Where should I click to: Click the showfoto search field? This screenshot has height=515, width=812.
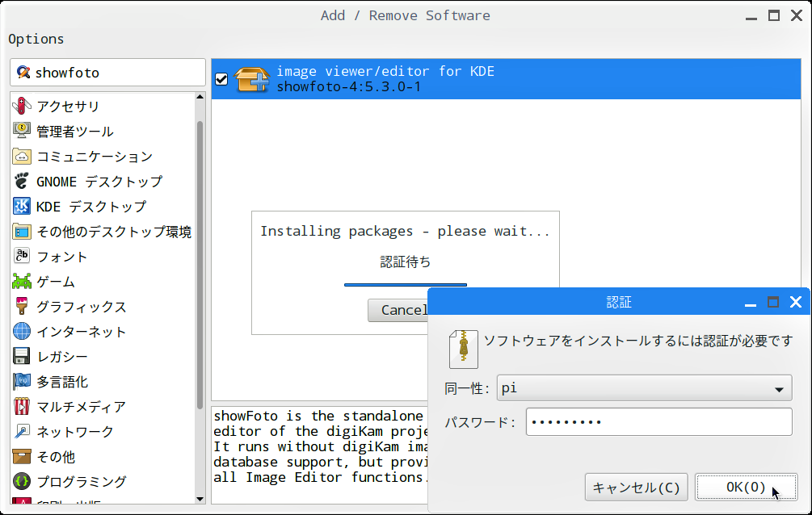pyautogui.click(x=107, y=73)
